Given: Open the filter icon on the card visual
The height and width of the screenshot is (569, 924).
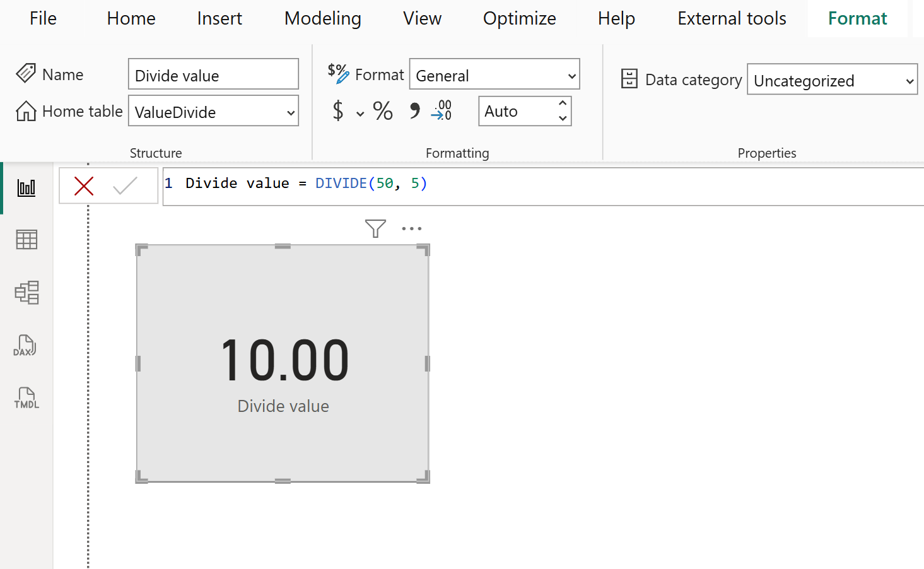Looking at the screenshot, I should click(375, 228).
